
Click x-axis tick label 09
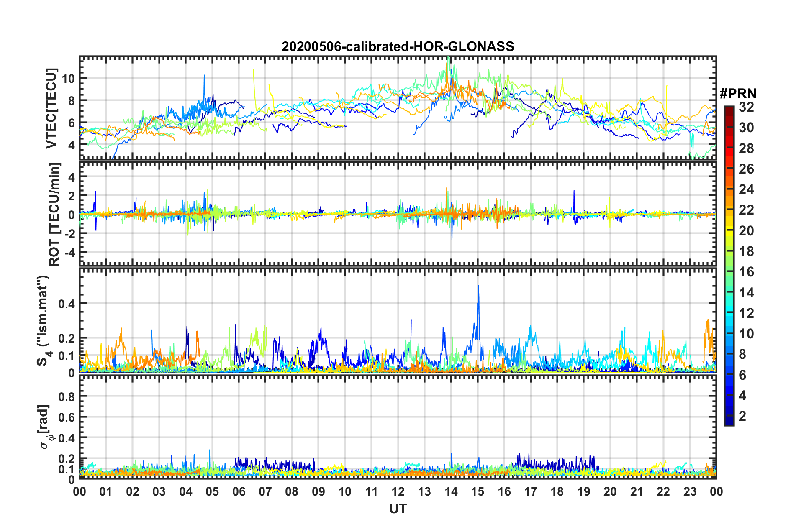pyautogui.click(x=318, y=491)
